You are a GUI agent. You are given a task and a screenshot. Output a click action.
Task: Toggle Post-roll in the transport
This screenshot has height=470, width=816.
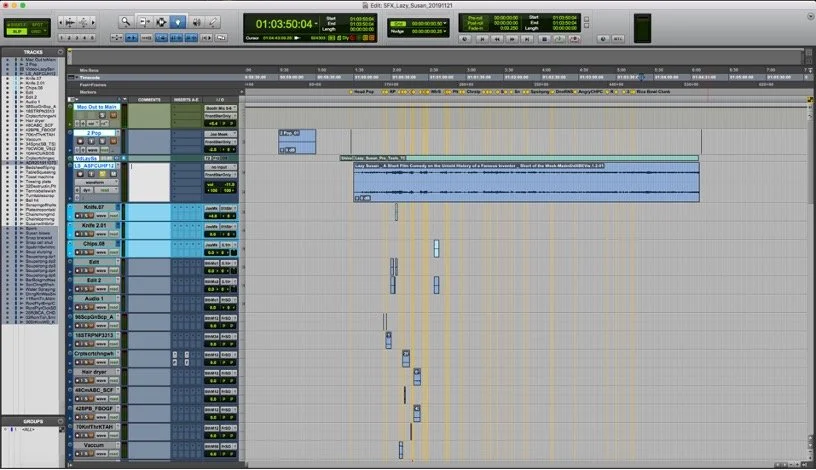pyautogui.click(x=475, y=23)
